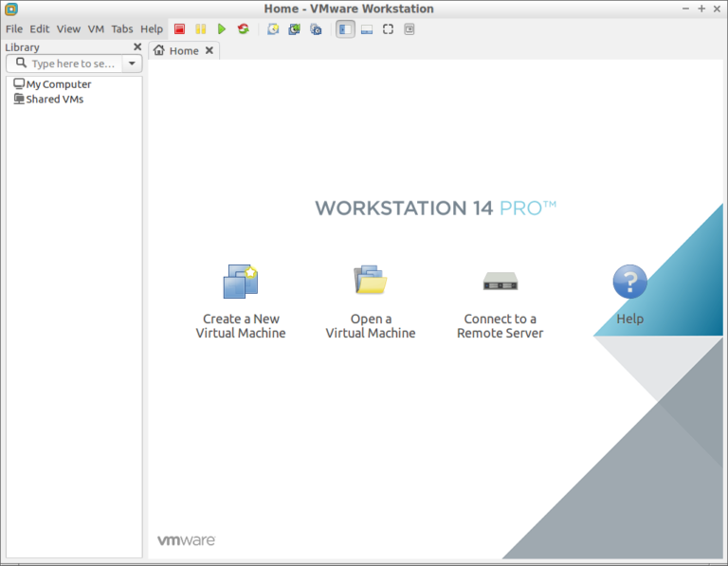Open the Edit menu
The width and height of the screenshot is (728, 566).
pos(40,28)
